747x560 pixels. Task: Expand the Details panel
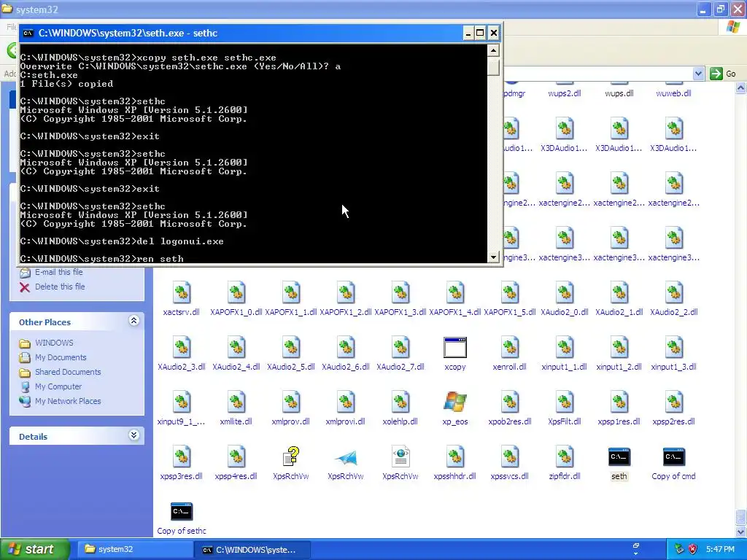(134, 435)
